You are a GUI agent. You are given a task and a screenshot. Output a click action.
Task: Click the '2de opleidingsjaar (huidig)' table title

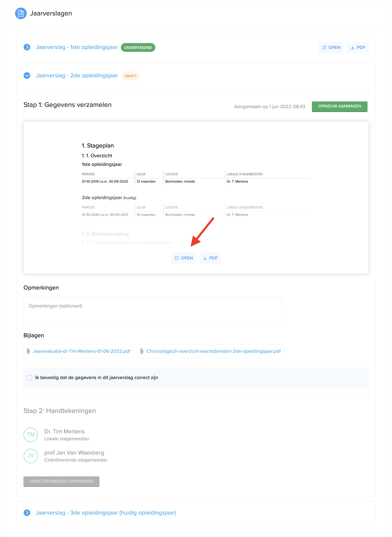[109, 198]
